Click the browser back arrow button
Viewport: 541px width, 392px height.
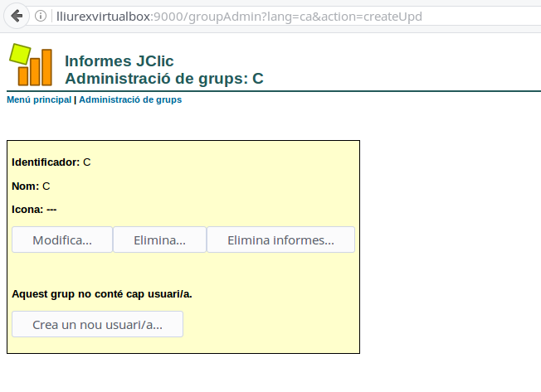click(17, 16)
